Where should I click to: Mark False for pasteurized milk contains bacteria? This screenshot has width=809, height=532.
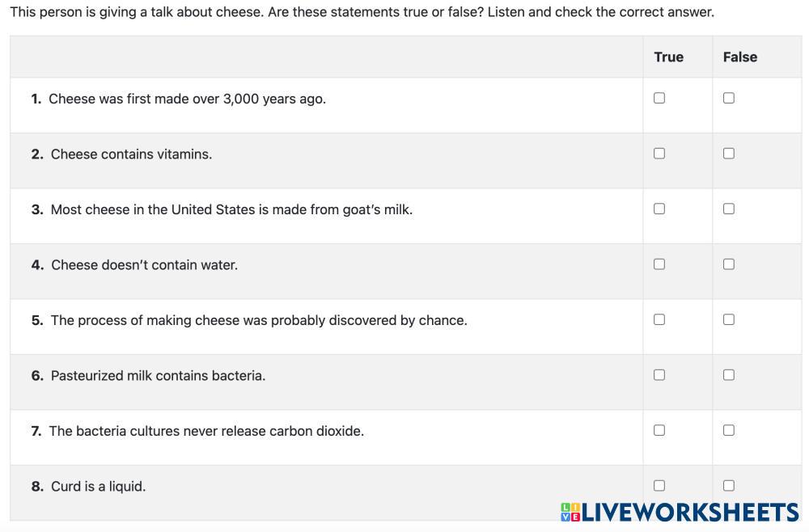pos(729,375)
